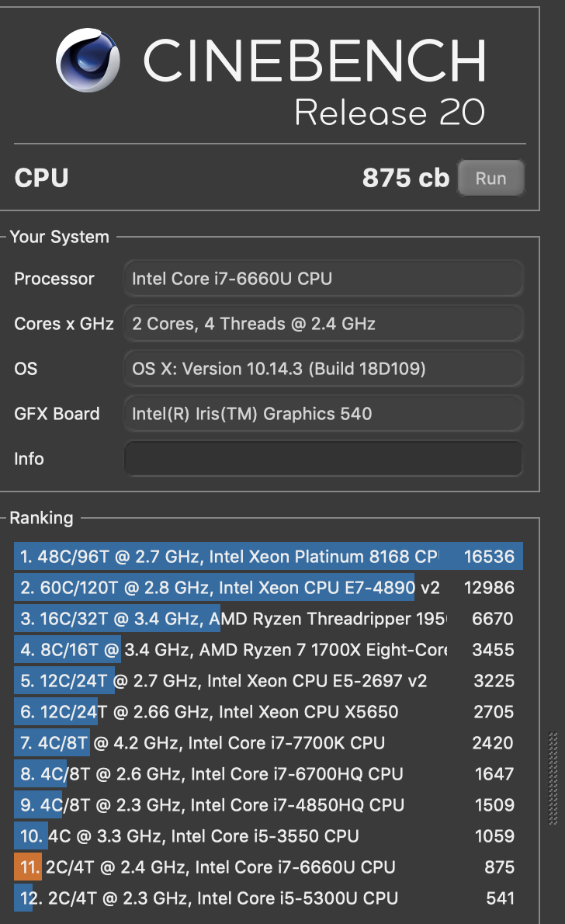The width and height of the screenshot is (565, 924).
Task: Click the GFX Board field
Action: click(x=324, y=414)
